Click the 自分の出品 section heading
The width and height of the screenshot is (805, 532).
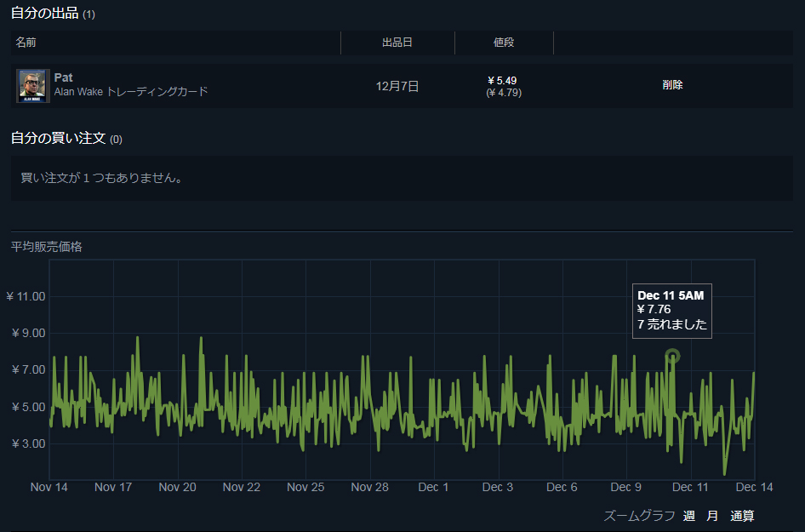(44, 14)
